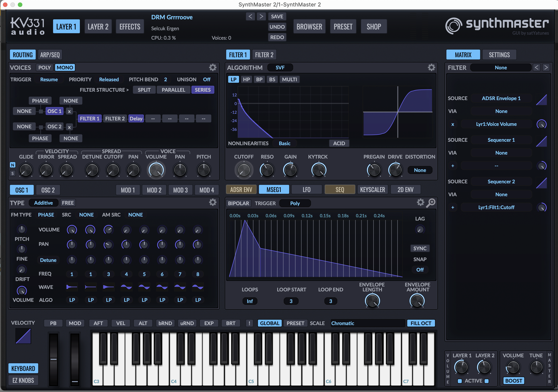Screen dimensions: 558x392
Task: Open the DISTORTION None dropdown
Action: click(420, 170)
